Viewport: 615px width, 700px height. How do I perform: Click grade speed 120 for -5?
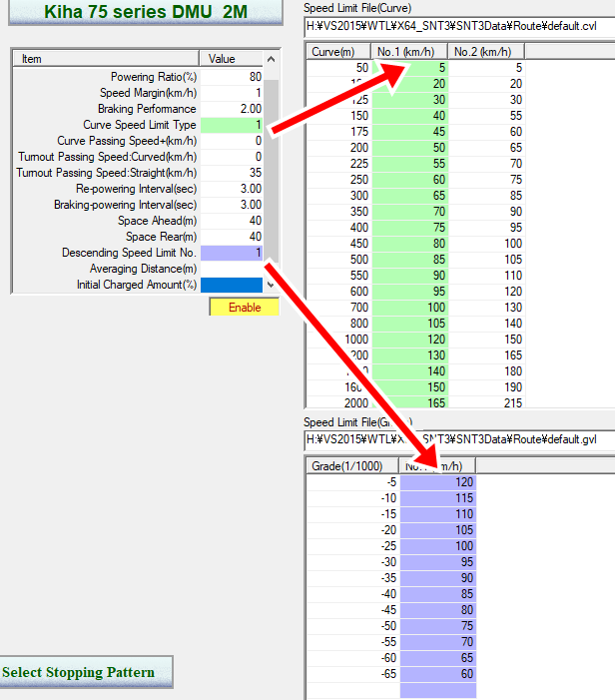click(438, 482)
